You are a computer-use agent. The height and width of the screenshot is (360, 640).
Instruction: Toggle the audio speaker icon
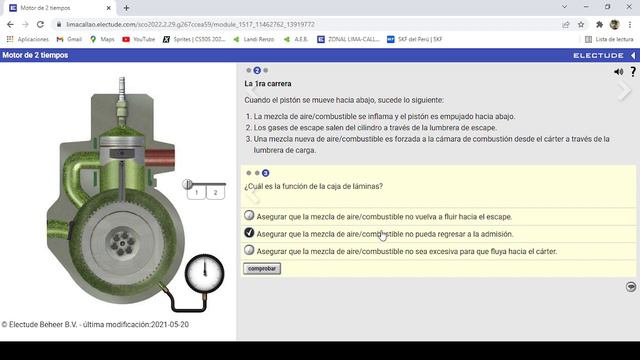[x=618, y=71]
